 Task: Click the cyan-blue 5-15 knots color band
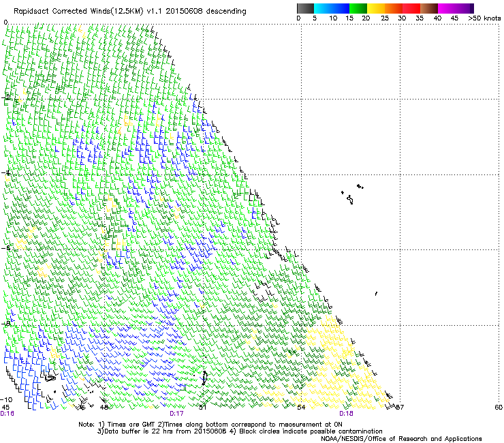[x=332, y=8]
